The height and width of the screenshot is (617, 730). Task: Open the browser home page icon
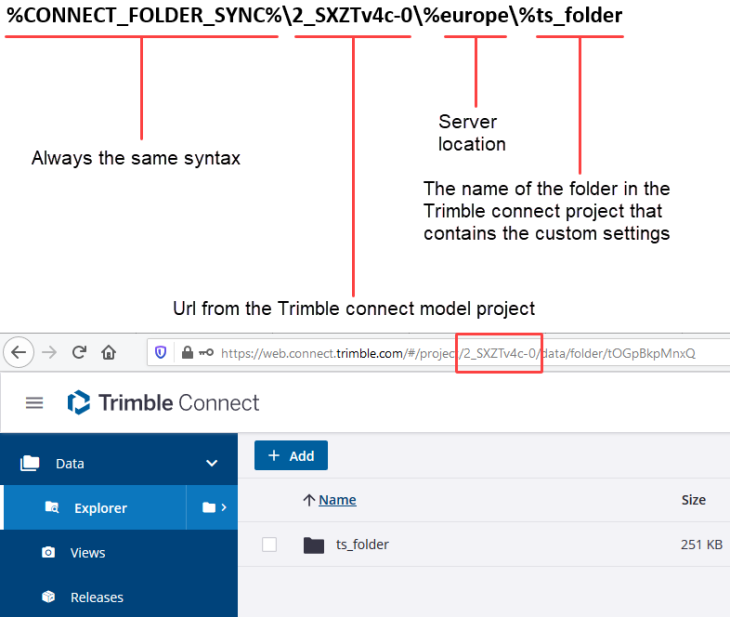click(x=109, y=353)
